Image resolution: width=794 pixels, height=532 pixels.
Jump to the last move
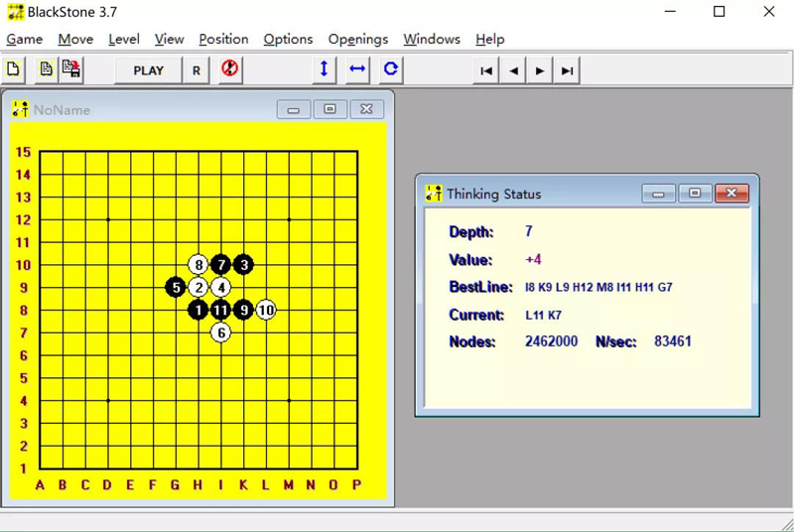(567, 70)
